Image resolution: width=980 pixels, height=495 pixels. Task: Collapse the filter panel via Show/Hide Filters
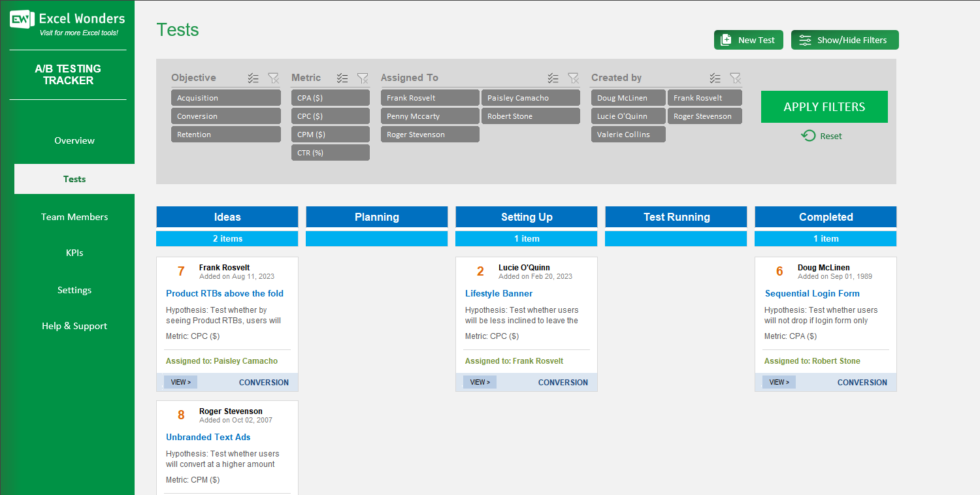(845, 39)
